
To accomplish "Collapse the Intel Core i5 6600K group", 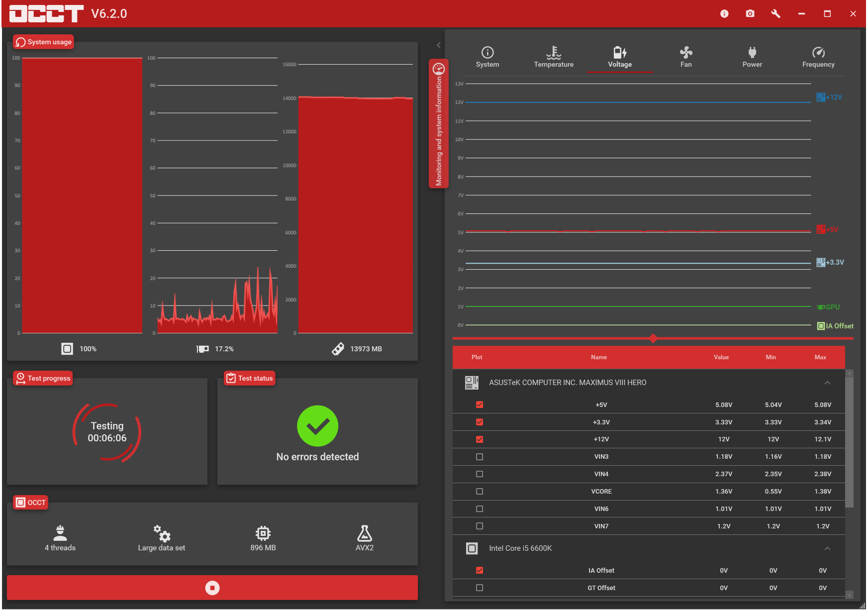I will [827, 548].
